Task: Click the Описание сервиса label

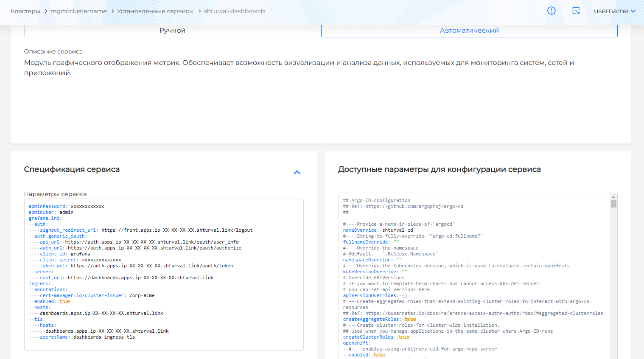Action: pyautogui.click(x=53, y=51)
